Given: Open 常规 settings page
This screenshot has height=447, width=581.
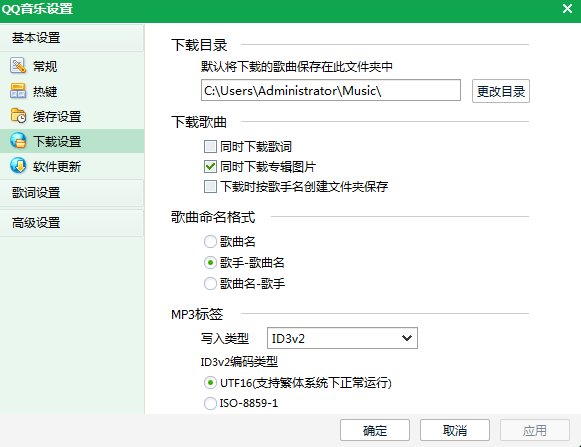Looking at the screenshot, I should click(72, 66).
